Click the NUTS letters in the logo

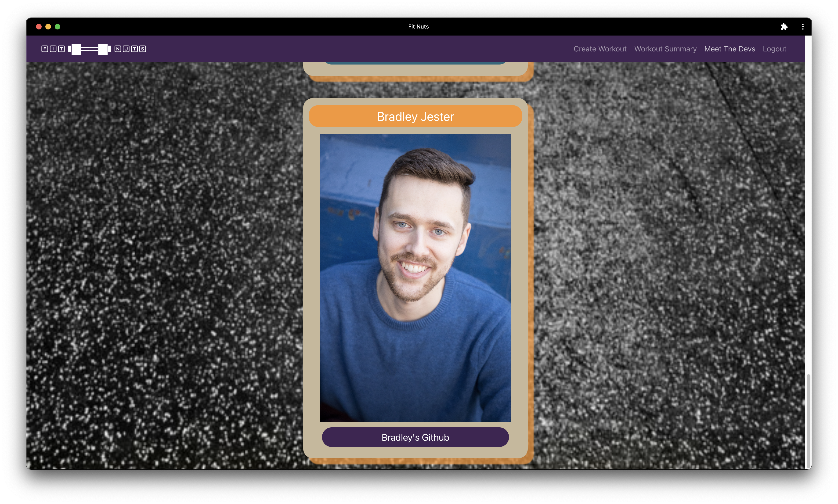click(130, 49)
